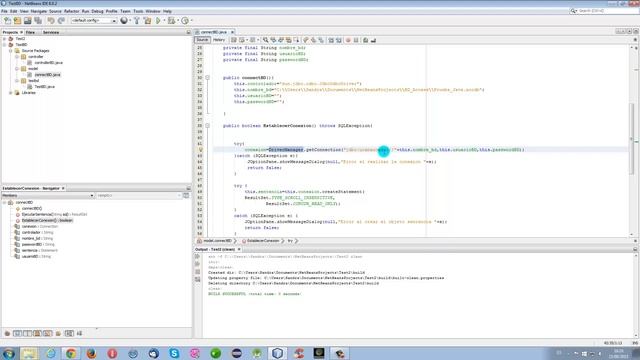Open the Refactor menu

click(x=71, y=11)
